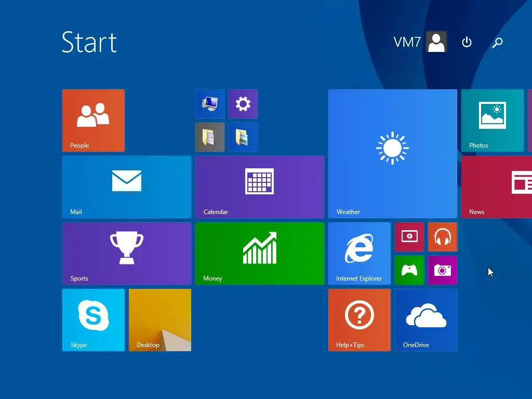Viewport: 532px width, 399px height.
Task: Click the search magnifier button
Action: pos(497,42)
